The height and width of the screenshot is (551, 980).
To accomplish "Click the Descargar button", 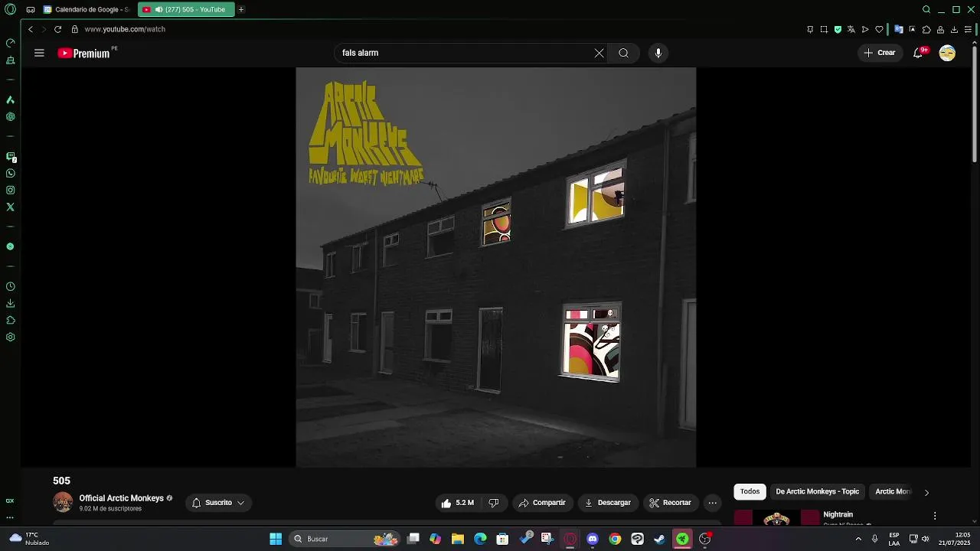I will point(608,503).
